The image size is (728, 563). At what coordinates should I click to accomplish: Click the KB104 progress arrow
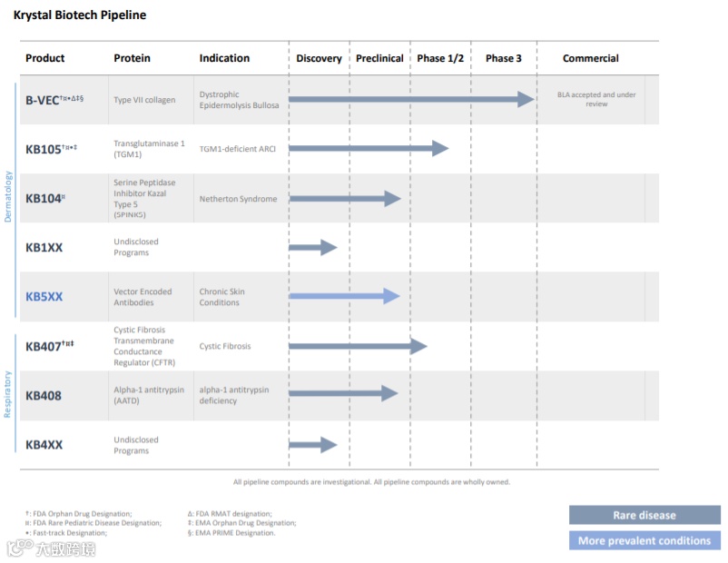tap(345, 199)
